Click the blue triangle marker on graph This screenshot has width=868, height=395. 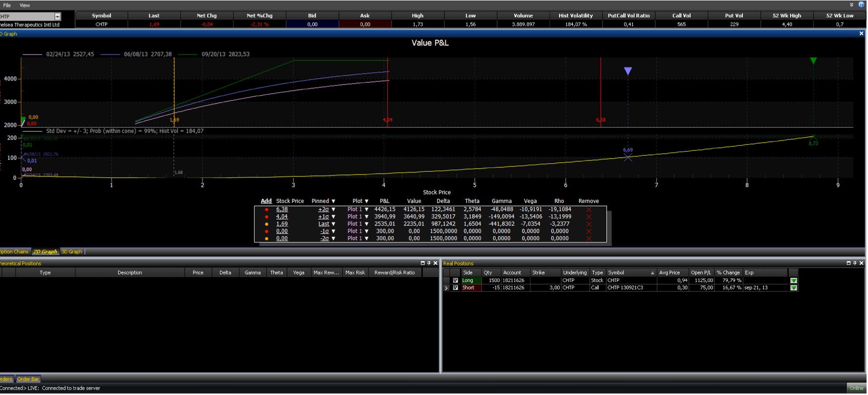click(x=628, y=71)
